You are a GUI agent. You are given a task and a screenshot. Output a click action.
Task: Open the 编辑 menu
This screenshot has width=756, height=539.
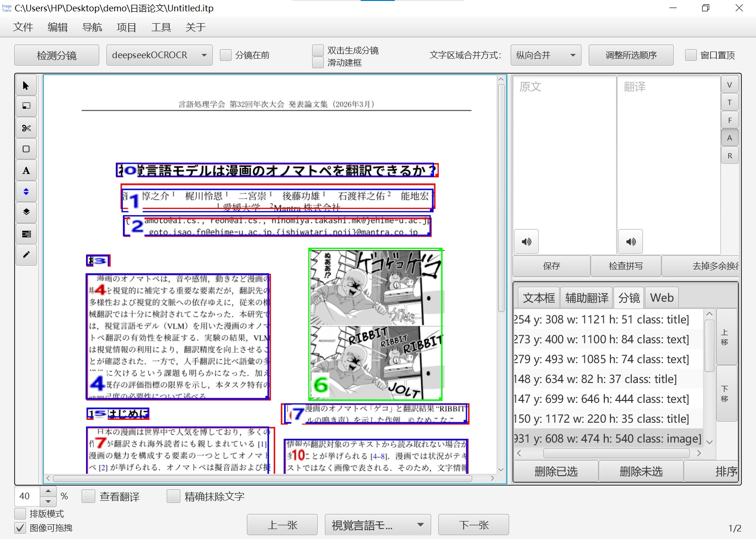tap(58, 27)
